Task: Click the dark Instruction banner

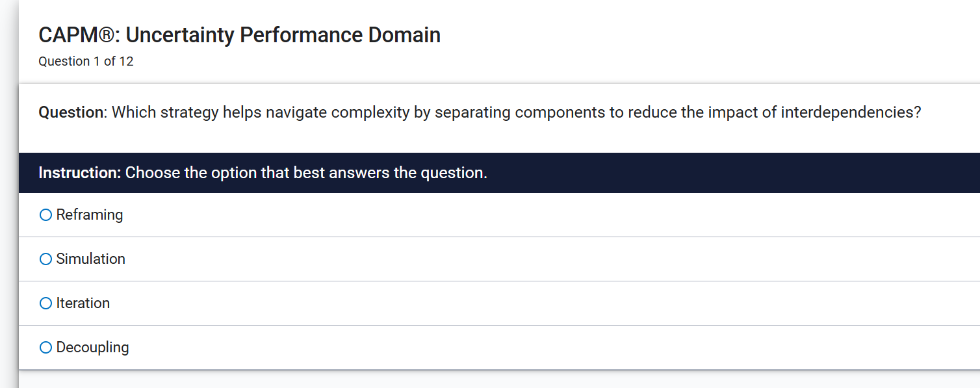Action: pos(715,173)
